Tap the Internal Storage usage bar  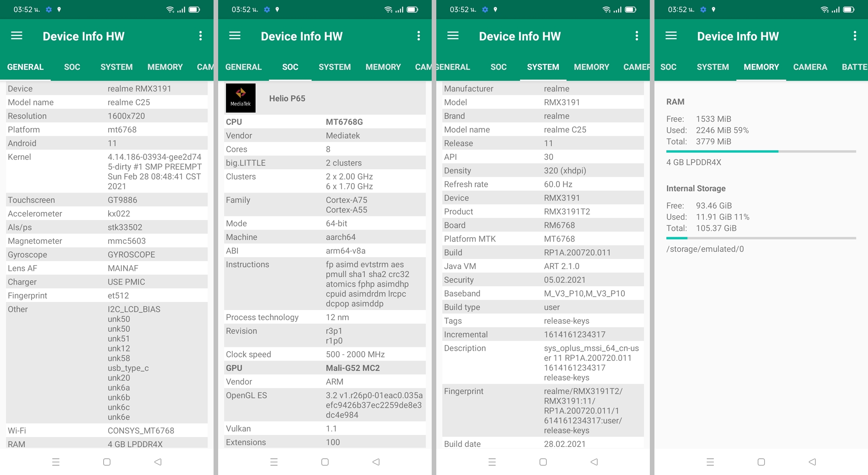point(761,238)
